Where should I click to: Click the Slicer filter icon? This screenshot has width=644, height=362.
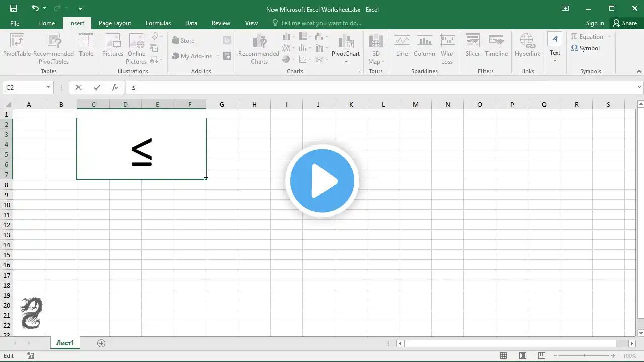click(473, 45)
